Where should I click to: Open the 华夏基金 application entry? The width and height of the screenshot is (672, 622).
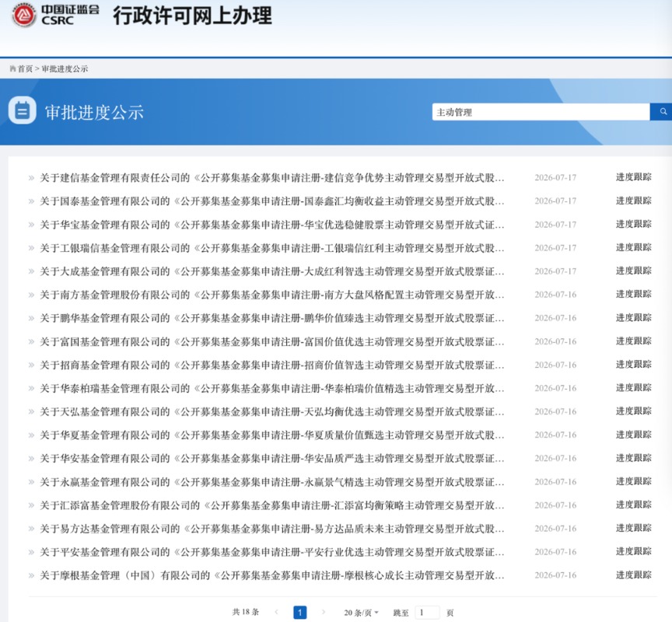(x=272, y=435)
